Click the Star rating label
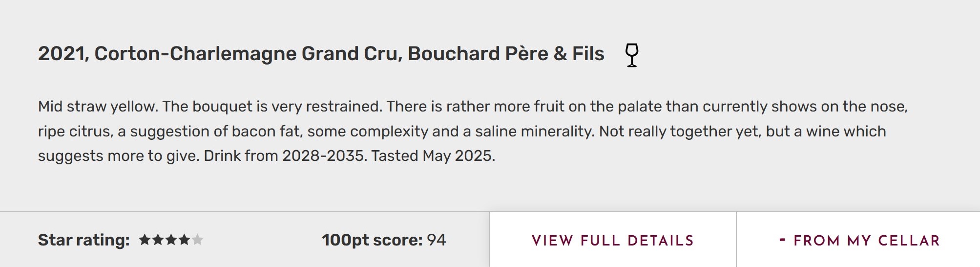Image resolution: width=980 pixels, height=267 pixels. [83, 240]
